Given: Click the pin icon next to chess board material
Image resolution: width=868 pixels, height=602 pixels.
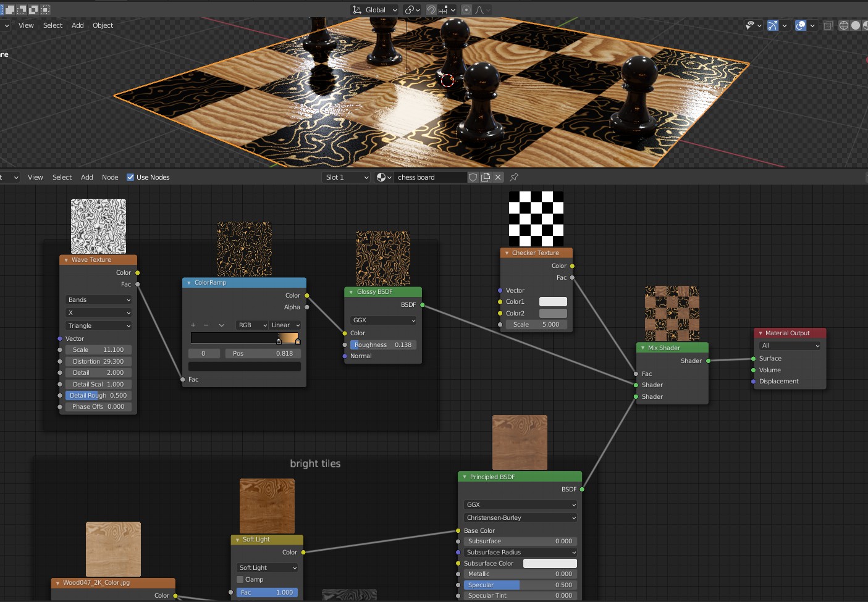Looking at the screenshot, I should pyautogui.click(x=513, y=177).
